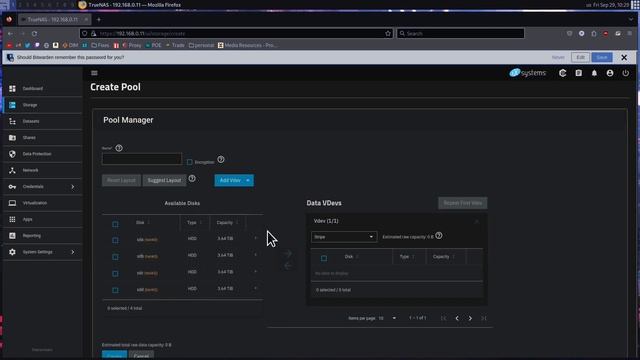This screenshot has height=360, width=640.
Task: Move disks back left to Available Disks
Action: (x=288, y=266)
